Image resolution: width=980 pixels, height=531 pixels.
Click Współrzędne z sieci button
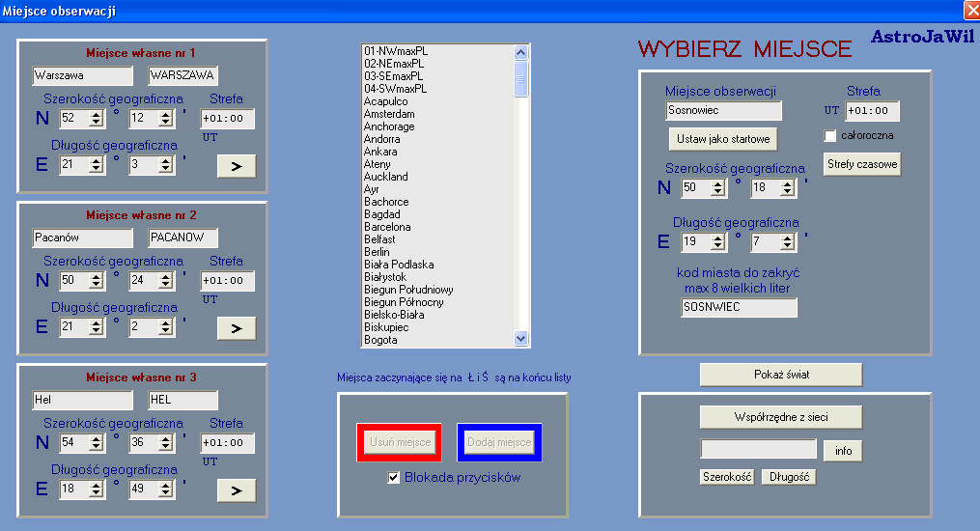pyautogui.click(x=781, y=417)
